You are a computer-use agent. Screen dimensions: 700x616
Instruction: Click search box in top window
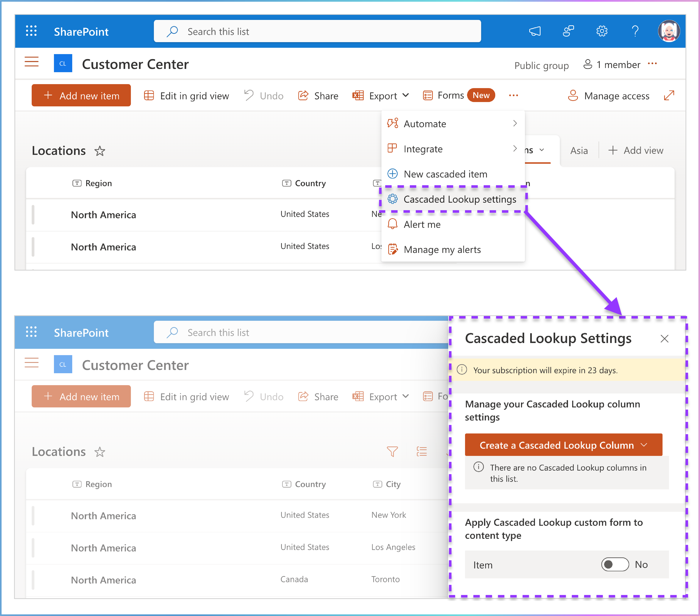tap(317, 31)
